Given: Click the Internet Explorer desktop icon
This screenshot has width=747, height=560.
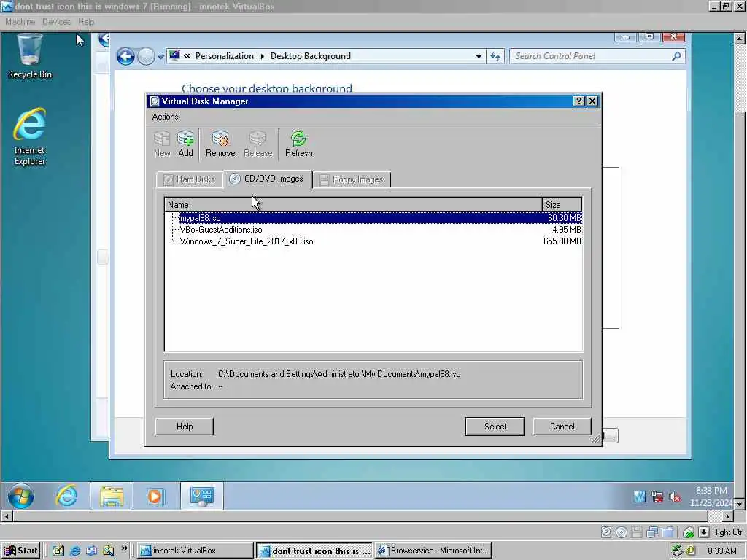Looking at the screenshot, I should pos(29,137).
